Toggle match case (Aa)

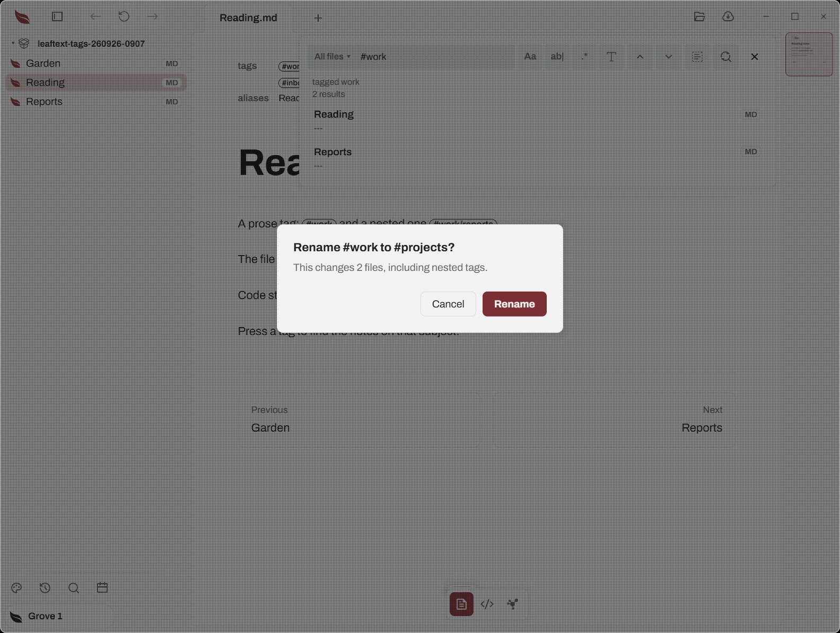point(530,56)
